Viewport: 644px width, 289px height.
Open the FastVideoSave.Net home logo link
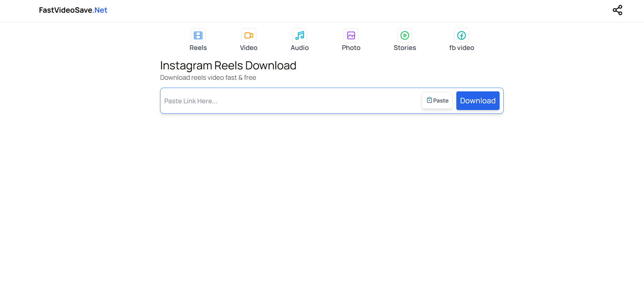pyautogui.click(x=73, y=10)
